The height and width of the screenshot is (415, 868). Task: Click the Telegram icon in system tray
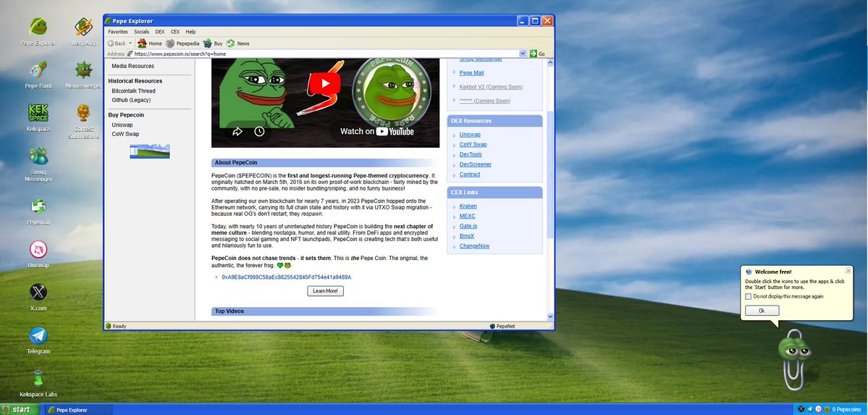pos(810,409)
